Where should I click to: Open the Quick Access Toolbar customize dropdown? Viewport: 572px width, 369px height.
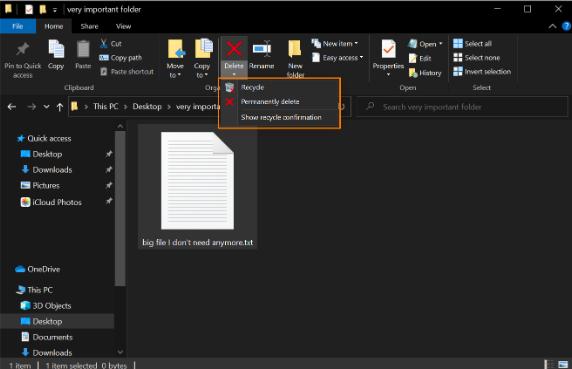[55, 10]
